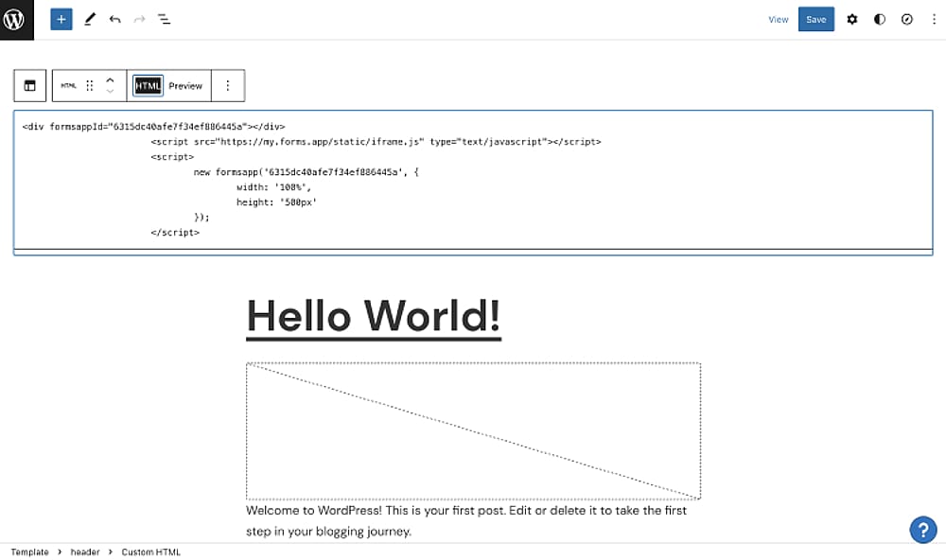The width and height of the screenshot is (946, 560).
Task: Click the script src URL line
Action: point(376,141)
